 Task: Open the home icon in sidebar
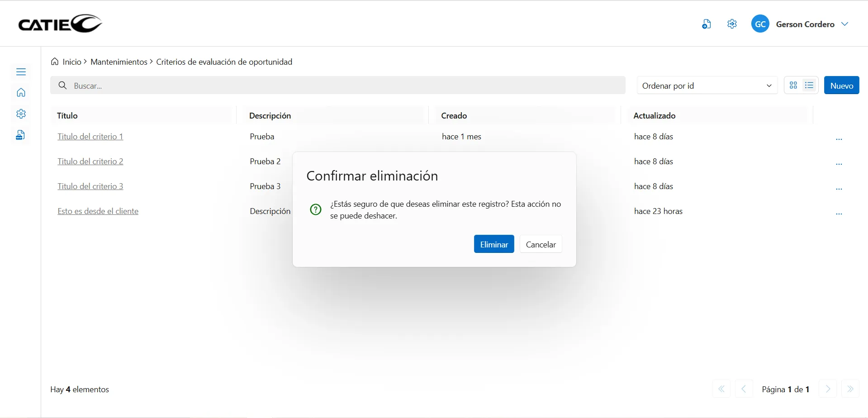click(x=21, y=93)
